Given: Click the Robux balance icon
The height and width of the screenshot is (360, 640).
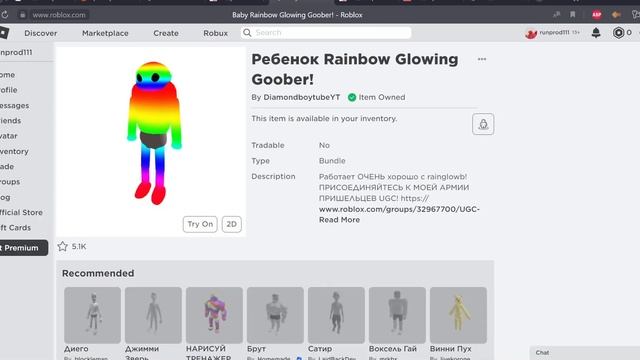Looking at the screenshot, I should click(618, 33).
